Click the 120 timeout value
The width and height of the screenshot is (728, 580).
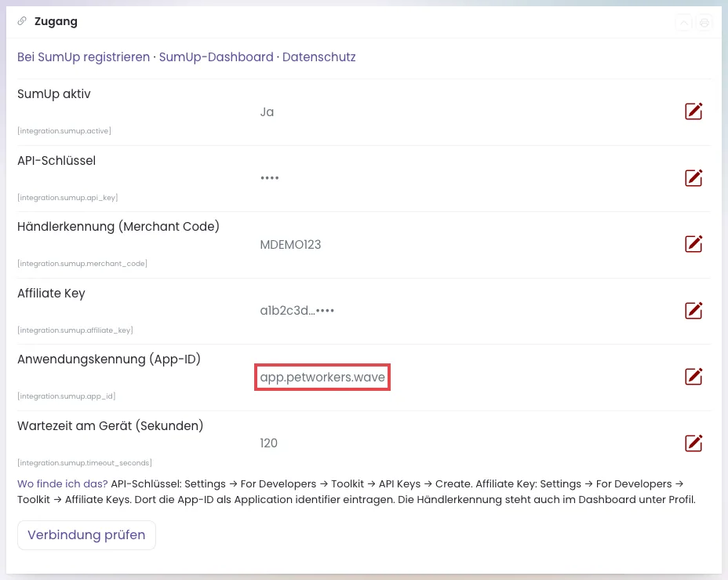click(x=269, y=443)
